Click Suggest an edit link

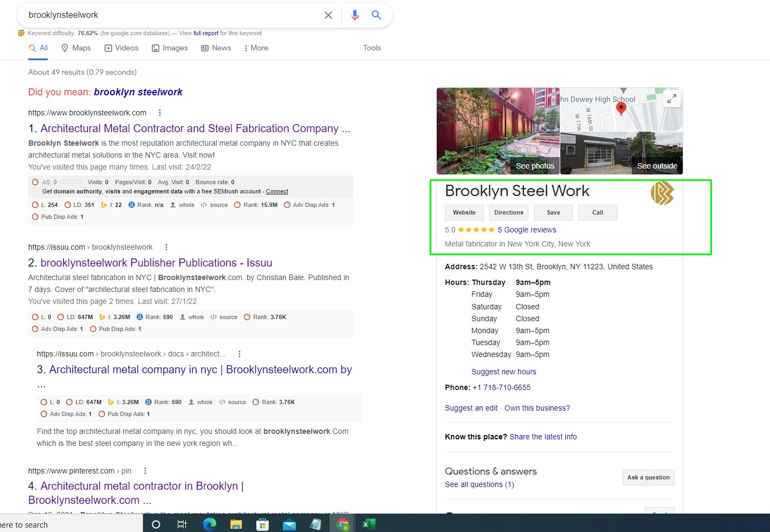471,408
